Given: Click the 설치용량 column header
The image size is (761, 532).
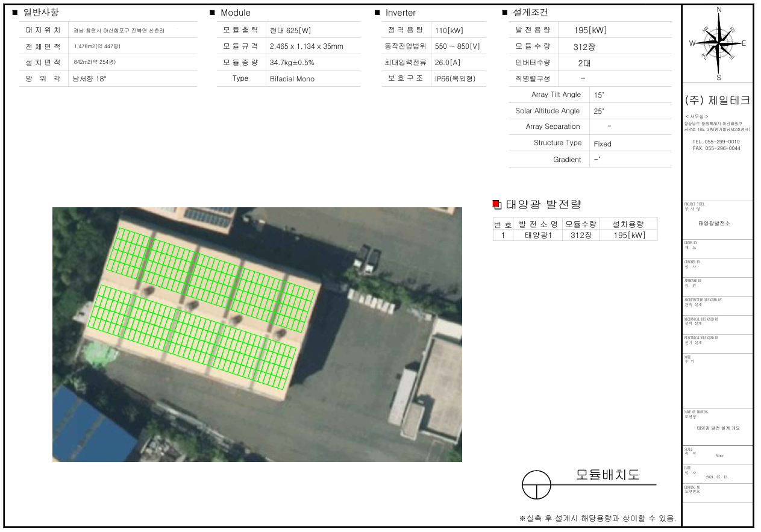Looking at the screenshot, I should point(628,224).
